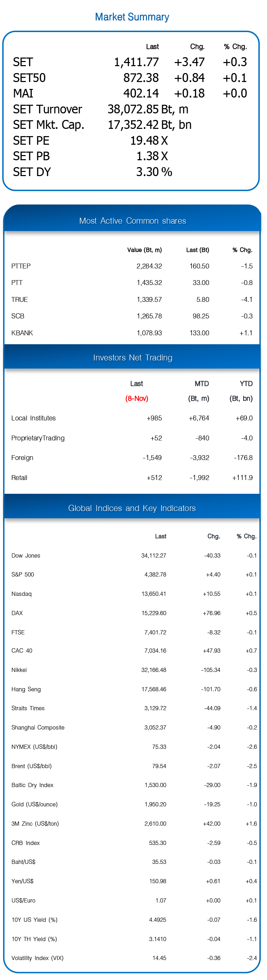Click the Volatility Index (VIX) row
267x980 pixels.
pos(134,958)
